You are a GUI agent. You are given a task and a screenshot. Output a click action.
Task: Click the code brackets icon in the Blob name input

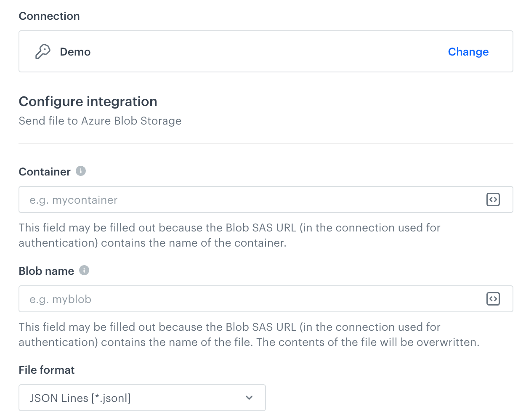coord(493,299)
